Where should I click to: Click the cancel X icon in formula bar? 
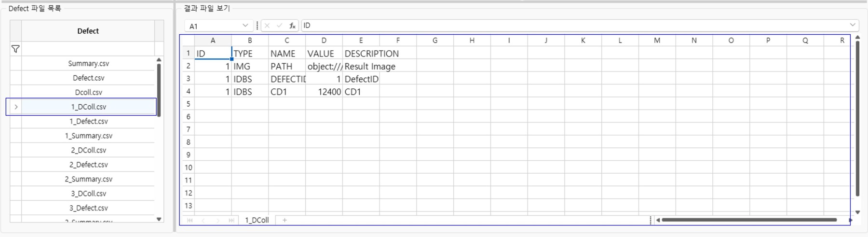click(x=267, y=26)
